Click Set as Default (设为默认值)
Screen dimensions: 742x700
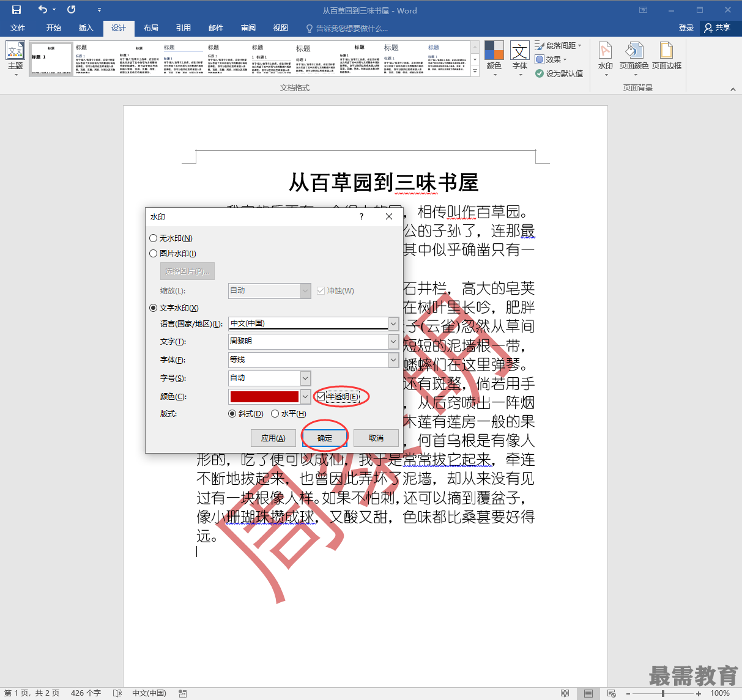click(559, 73)
